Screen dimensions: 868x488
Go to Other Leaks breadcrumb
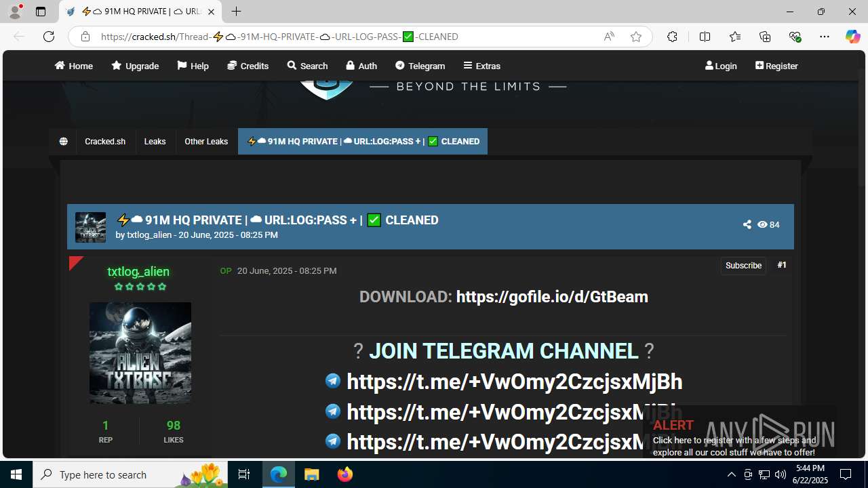click(206, 142)
